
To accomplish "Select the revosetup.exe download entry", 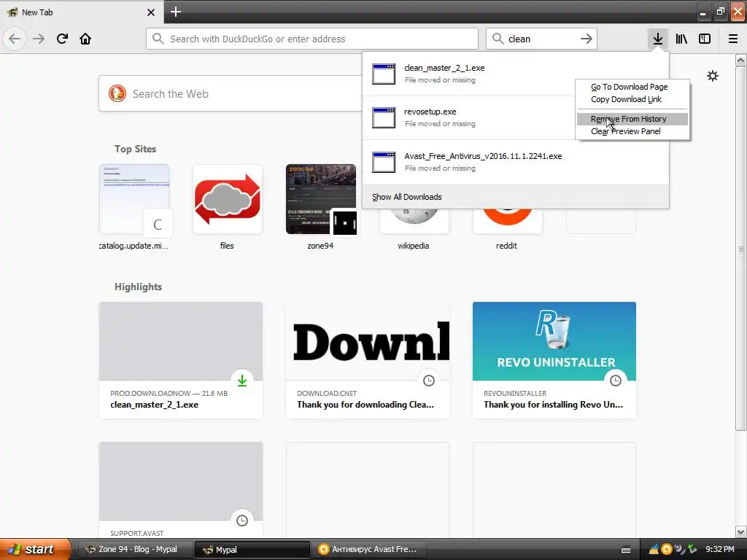I will [x=469, y=117].
